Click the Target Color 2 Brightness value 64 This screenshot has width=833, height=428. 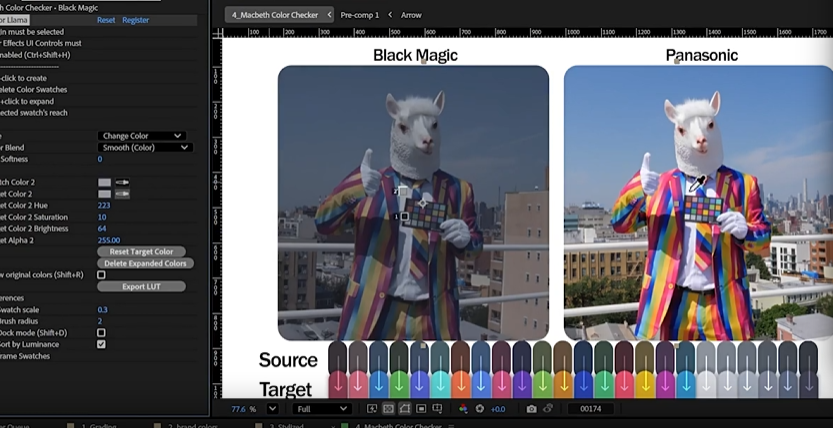101,229
